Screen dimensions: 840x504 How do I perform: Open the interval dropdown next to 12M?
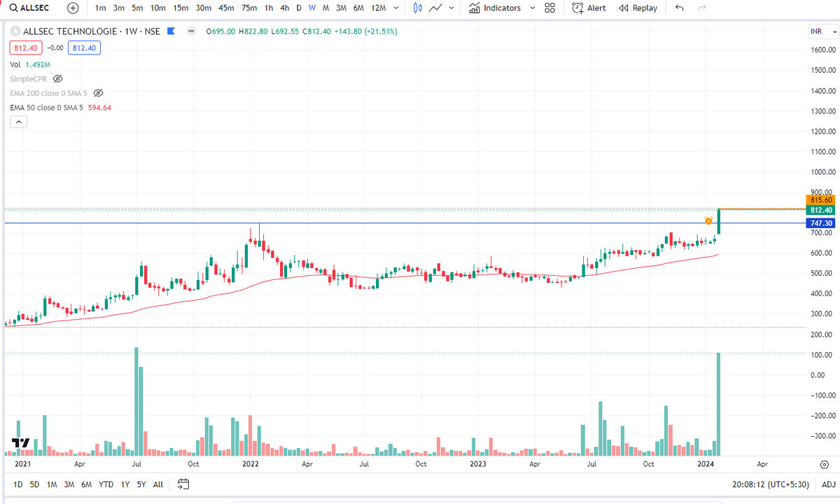click(x=395, y=8)
